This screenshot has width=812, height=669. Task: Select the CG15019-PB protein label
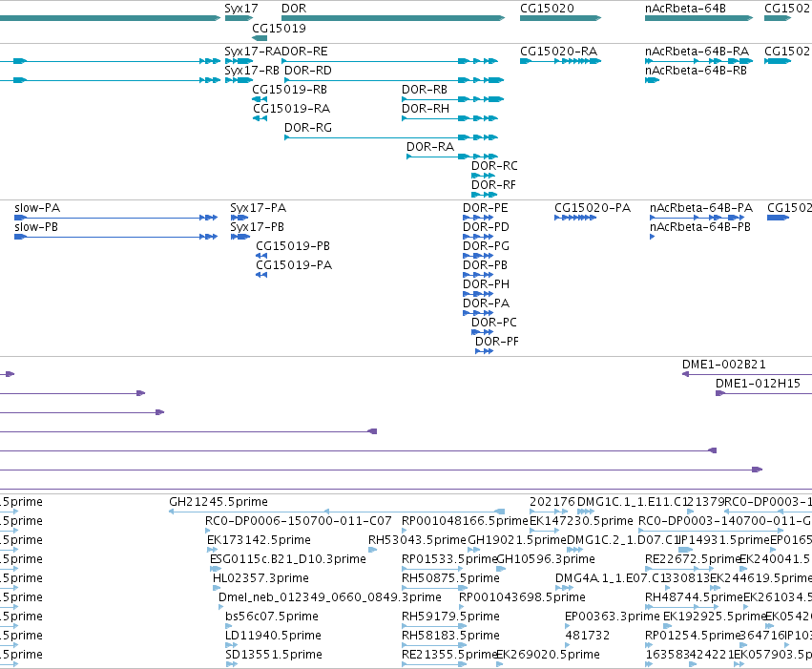point(293,246)
